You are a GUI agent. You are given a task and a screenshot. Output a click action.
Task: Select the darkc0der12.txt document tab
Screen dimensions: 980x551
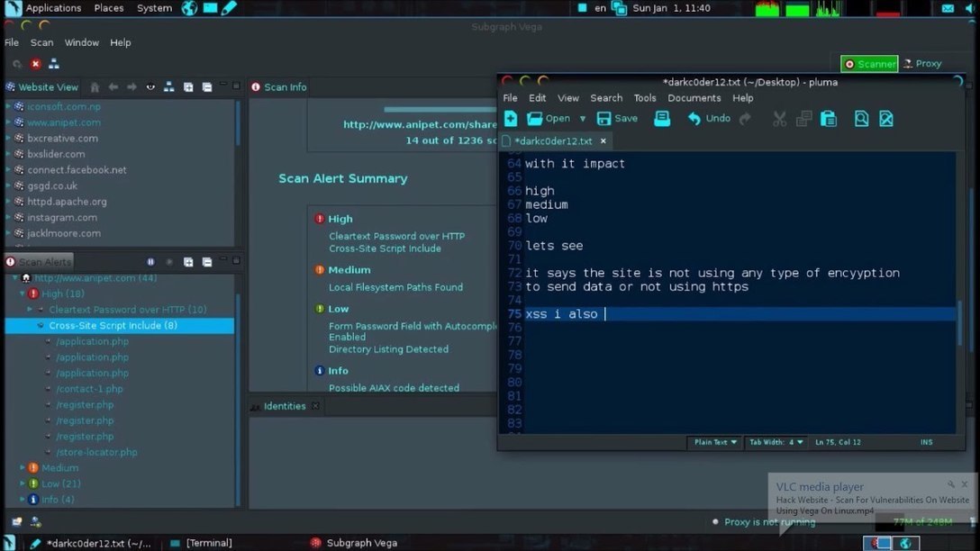tap(553, 141)
